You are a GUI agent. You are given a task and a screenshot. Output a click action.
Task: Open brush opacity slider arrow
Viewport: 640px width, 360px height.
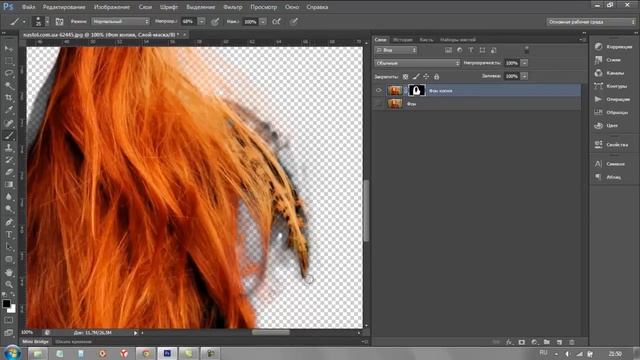[x=201, y=21]
